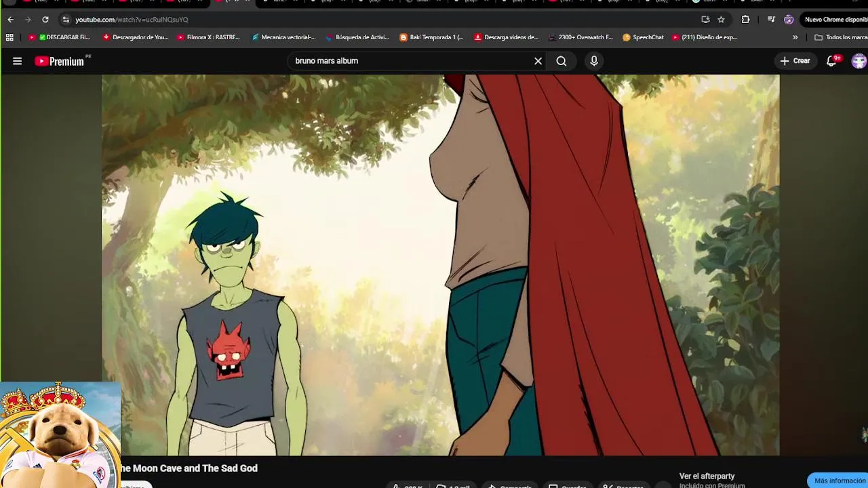868x488 pixels.
Task: Open the Descarga videos de... bookmark
Action: pyautogui.click(x=507, y=37)
